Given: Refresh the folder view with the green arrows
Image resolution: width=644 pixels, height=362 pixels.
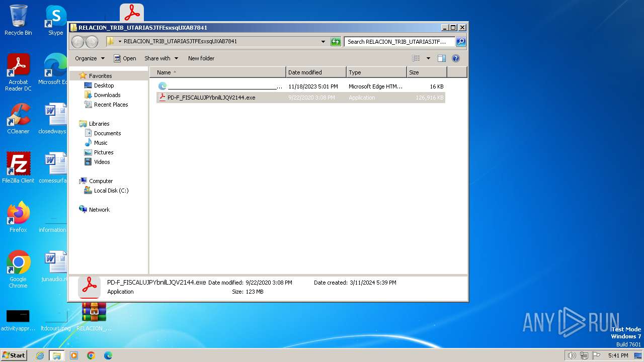Looking at the screenshot, I should [336, 42].
